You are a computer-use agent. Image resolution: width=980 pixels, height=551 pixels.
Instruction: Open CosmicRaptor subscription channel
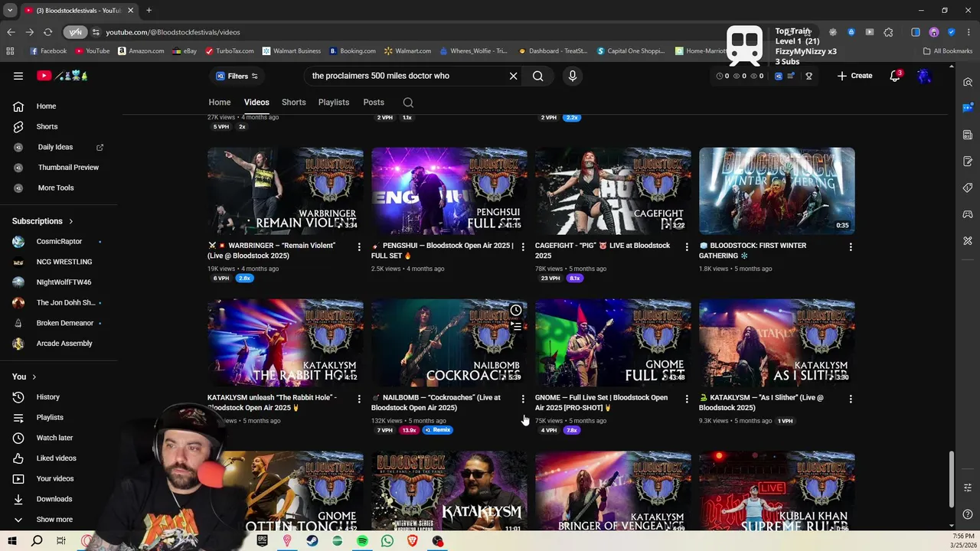(x=59, y=242)
